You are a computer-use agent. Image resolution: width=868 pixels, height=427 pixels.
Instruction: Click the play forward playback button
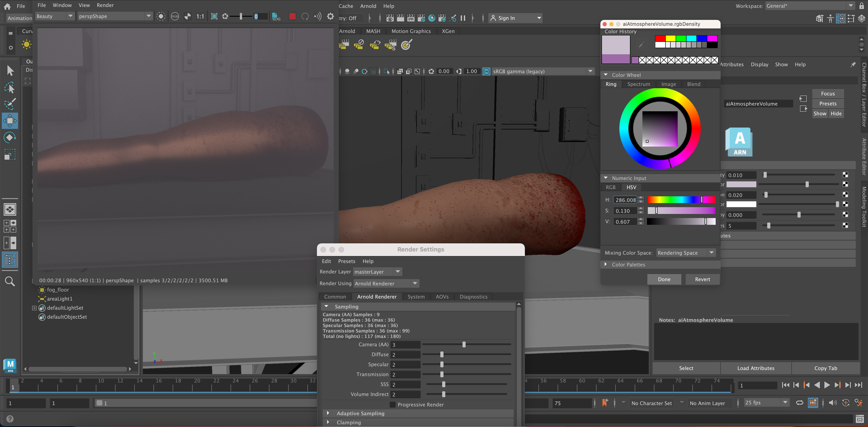click(x=827, y=385)
